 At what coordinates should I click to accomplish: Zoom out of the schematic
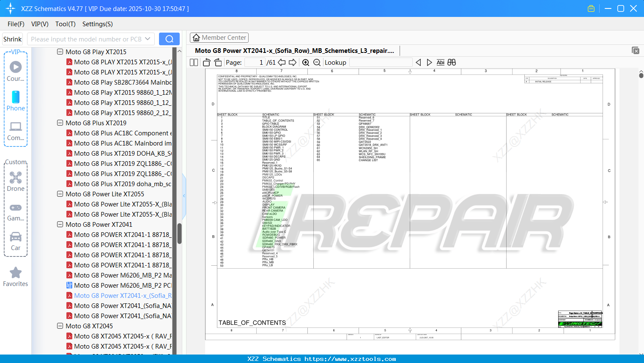coord(317,63)
